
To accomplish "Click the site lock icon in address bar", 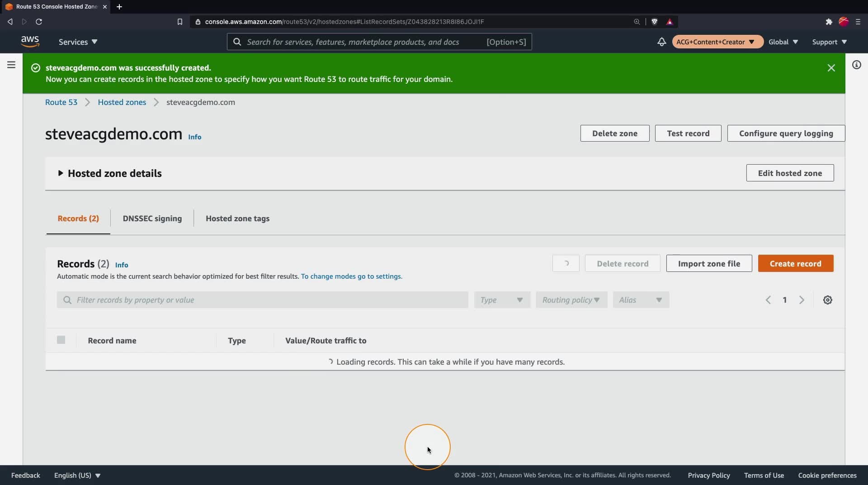I will 198,22.
